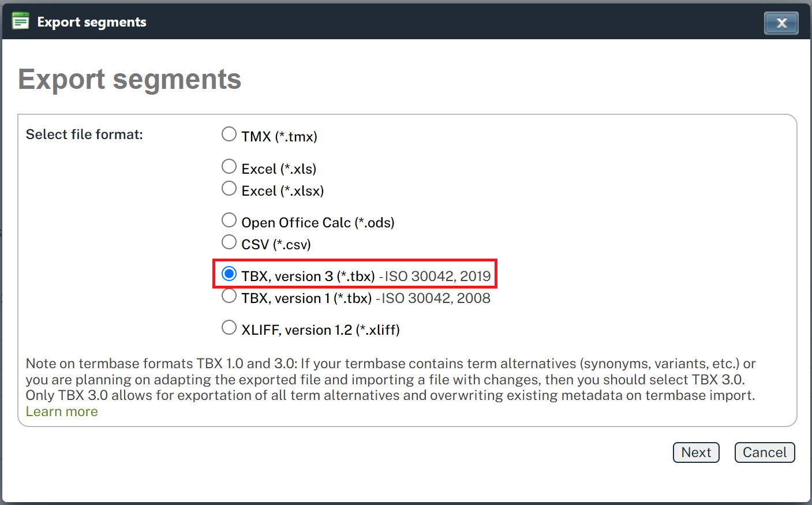This screenshot has width=812, height=505.
Task: Choose the CSV (*.csv) radio button
Action: (x=229, y=242)
